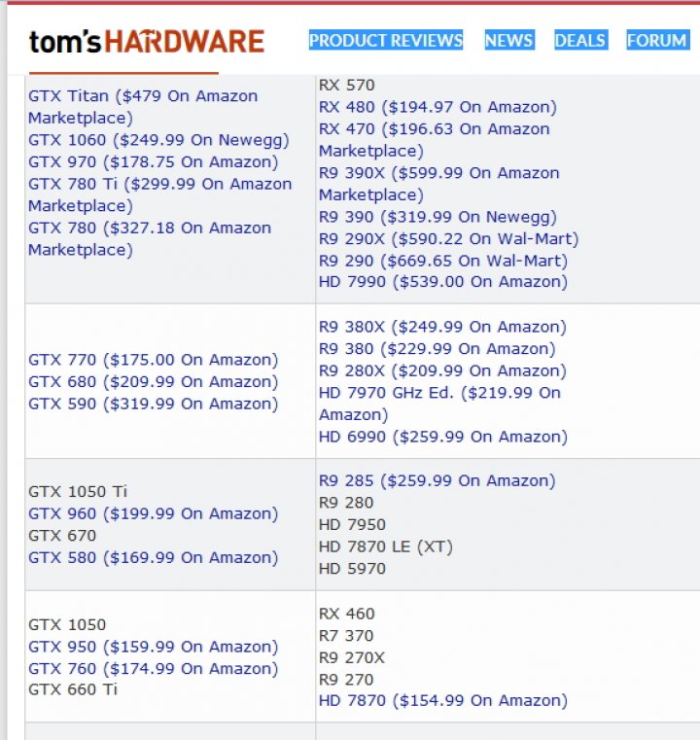Go to the News section
Image resolution: width=700 pixels, height=740 pixels.
coord(509,40)
